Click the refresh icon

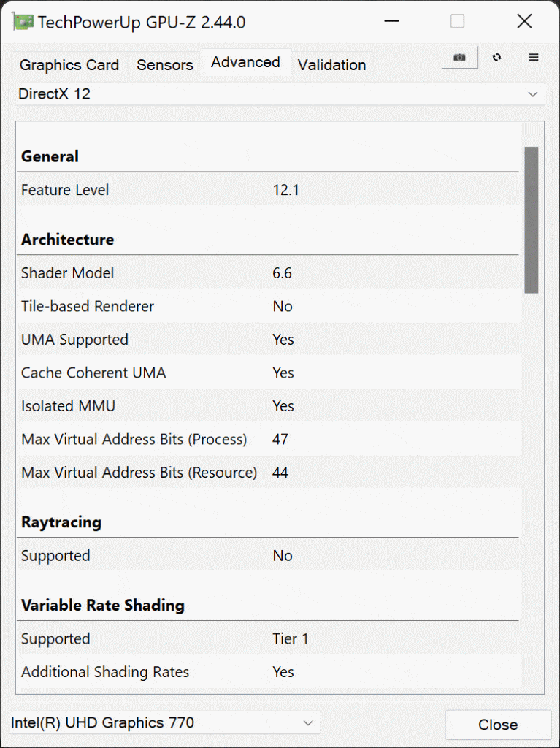click(497, 57)
